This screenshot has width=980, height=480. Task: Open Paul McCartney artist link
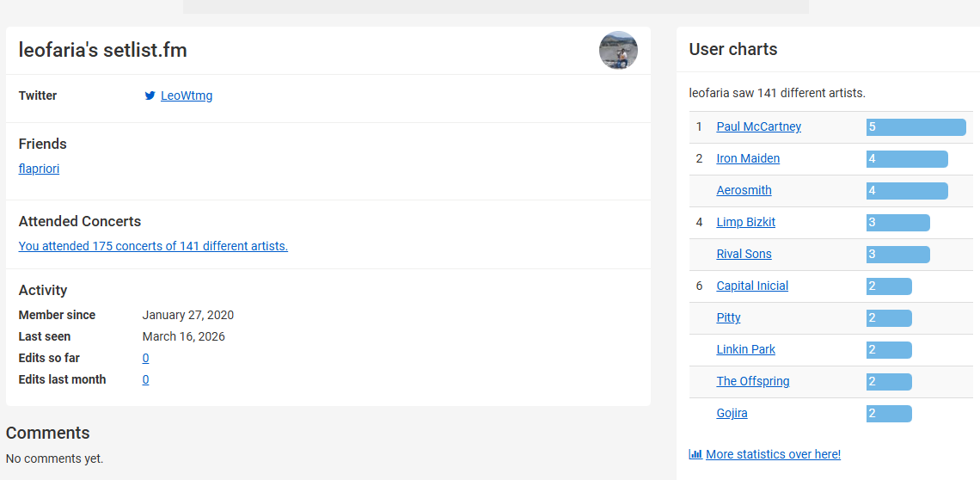759,126
